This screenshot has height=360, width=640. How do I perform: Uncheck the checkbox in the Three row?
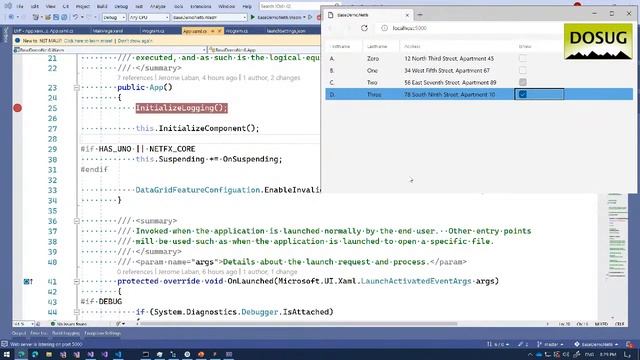(522, 94)
